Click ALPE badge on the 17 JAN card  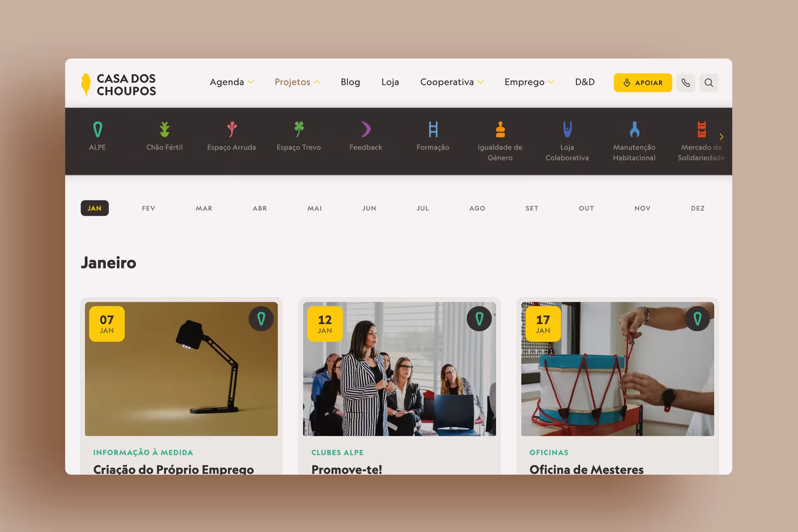coord(697,319)
